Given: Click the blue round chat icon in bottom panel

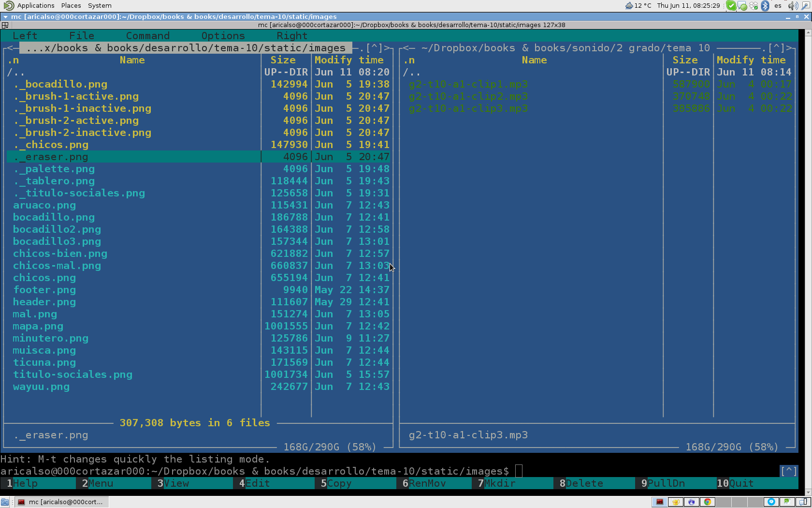Looking at the screenshot, I should [x=771, y=502].
